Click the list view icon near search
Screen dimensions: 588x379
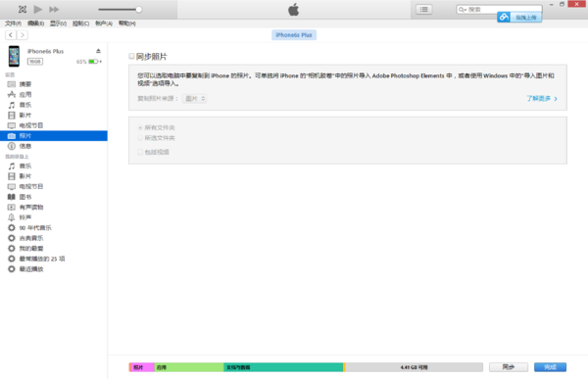(x=423, y=10)
